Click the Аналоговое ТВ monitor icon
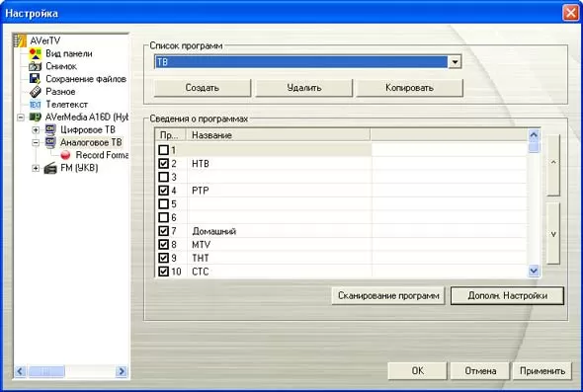 tap(50, 142)
